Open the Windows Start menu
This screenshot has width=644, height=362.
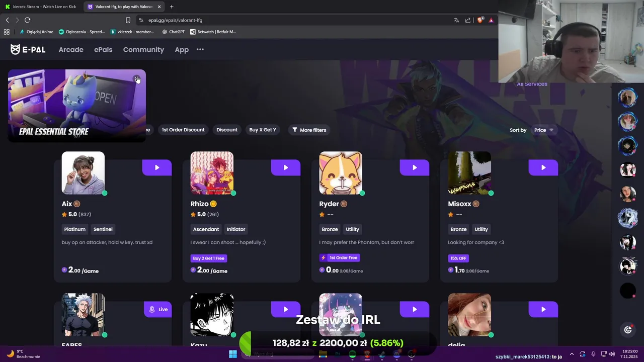tap(233, 354)
